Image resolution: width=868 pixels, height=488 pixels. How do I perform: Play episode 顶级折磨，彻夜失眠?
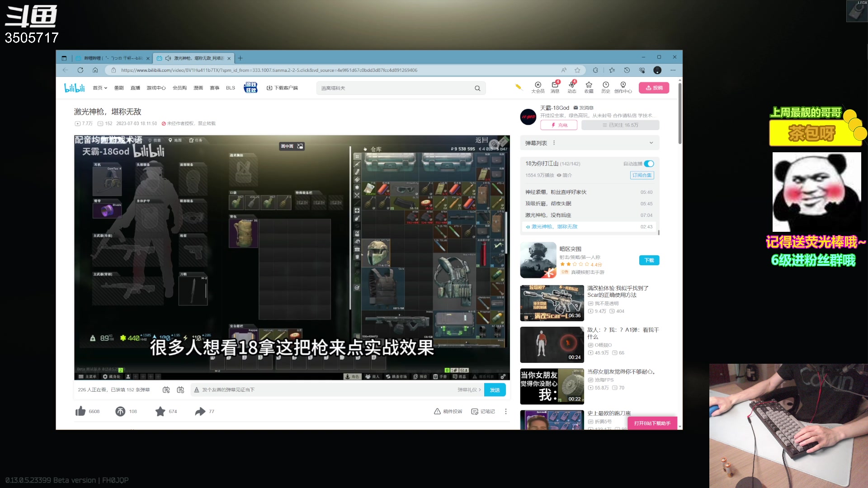click(590, 203)
